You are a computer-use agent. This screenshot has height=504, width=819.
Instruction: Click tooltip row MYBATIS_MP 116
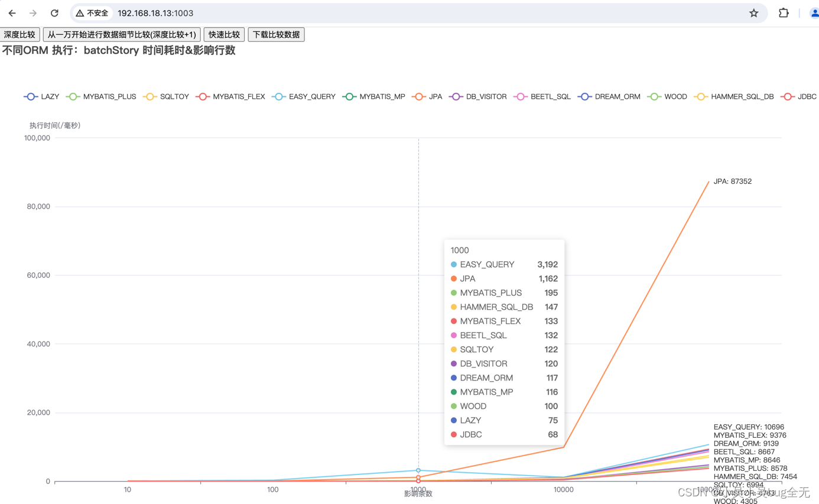504,392
